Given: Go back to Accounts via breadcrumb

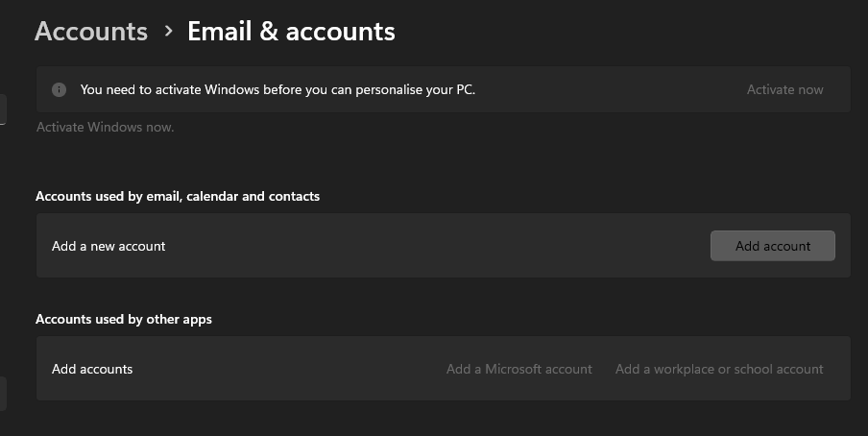Looking at the screenshot, I should [91, 31].
